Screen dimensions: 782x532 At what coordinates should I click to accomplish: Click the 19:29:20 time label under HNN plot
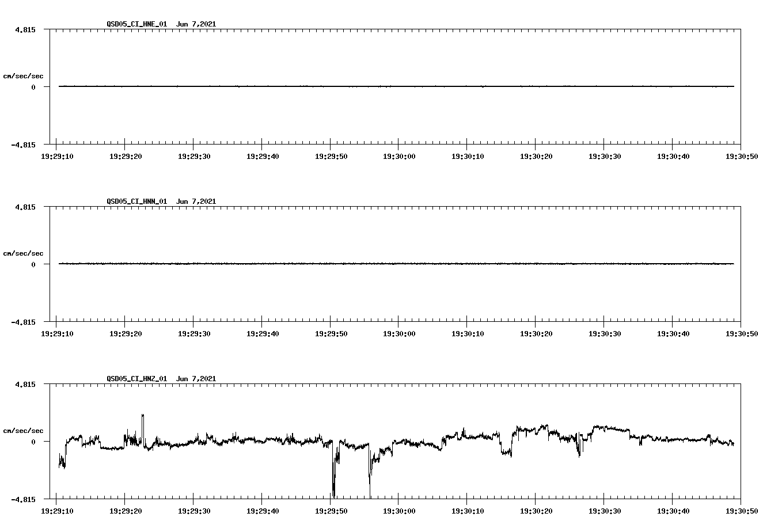tap(125, 333)
